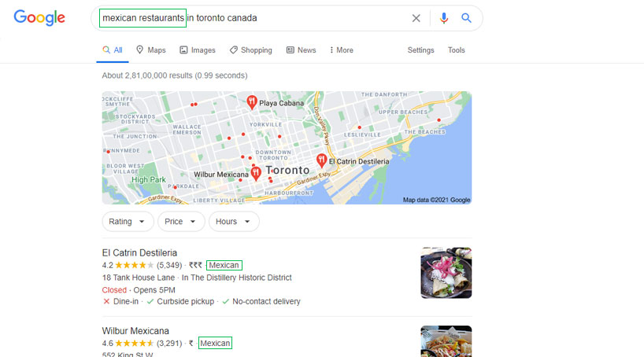The height and width of the screenshot is (357, 644).
Task: Open the More options menu
Action: [x=342, y=50]
